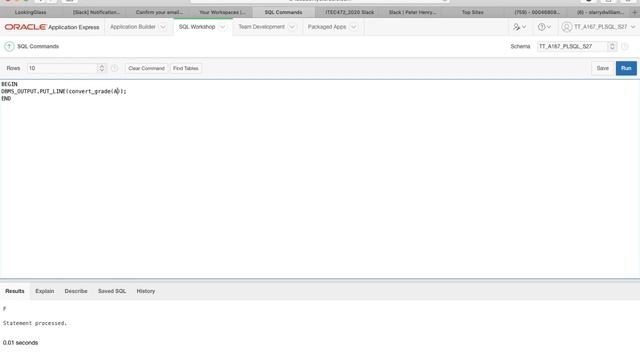This screenshot has height=360, width=640.
Task: Add a new browser tab with plus
Action: [x=634, y=12]
